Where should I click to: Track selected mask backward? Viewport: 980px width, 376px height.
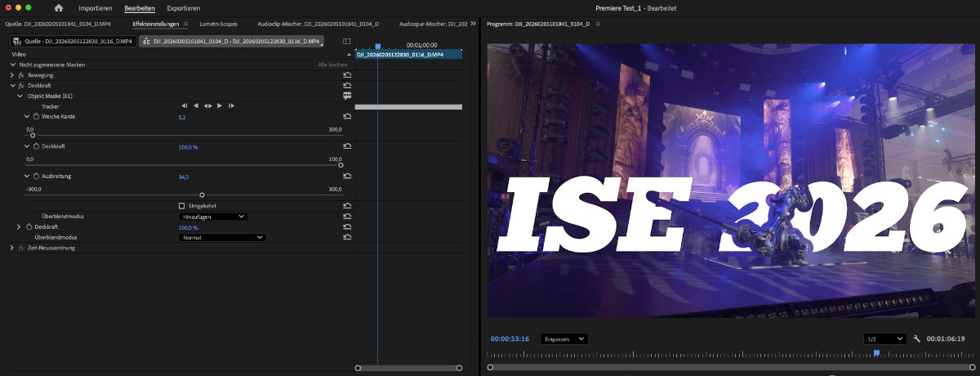tap(196, 106)
